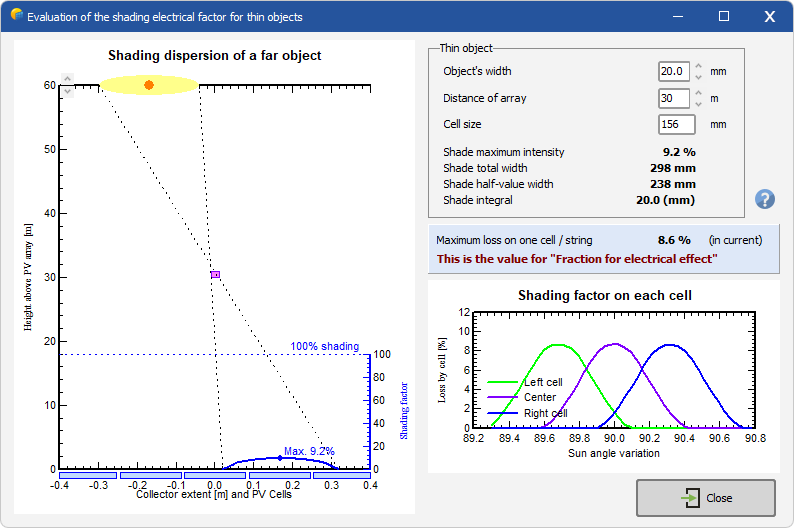
Task: Increase the Object's width value
Action: pyautogui.click(x=698, y=66)
